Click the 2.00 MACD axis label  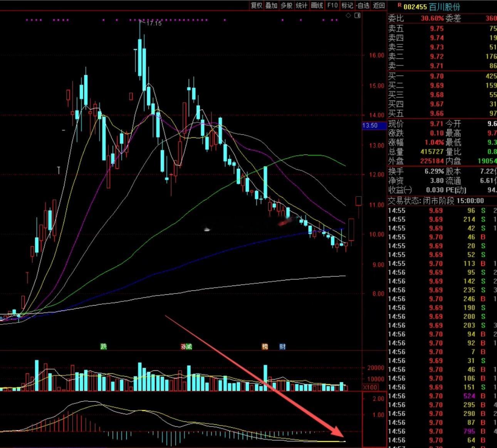coord(379,399)
